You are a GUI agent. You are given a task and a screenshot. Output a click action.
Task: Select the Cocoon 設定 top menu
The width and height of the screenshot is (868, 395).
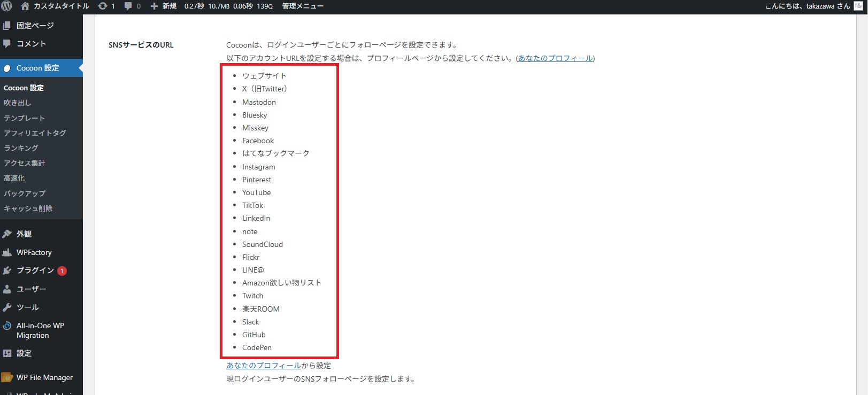tap(41, 68)
